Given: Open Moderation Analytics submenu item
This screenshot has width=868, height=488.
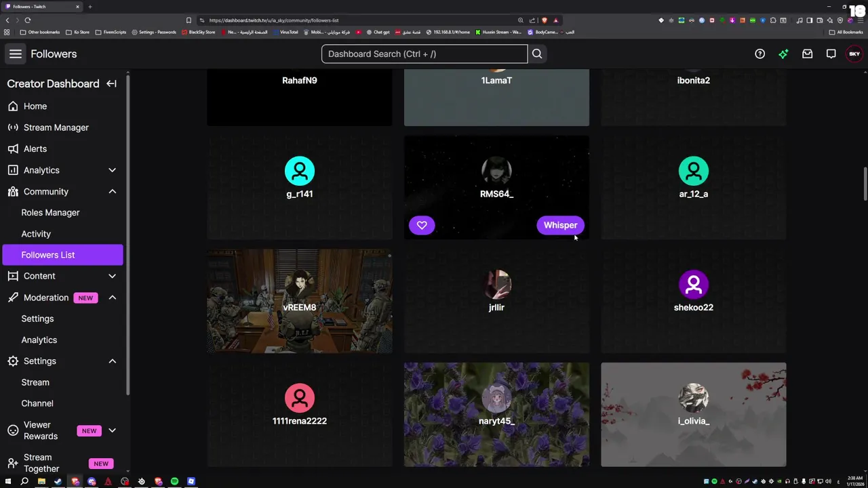Looking at the screenshot, I should point(39,340).
